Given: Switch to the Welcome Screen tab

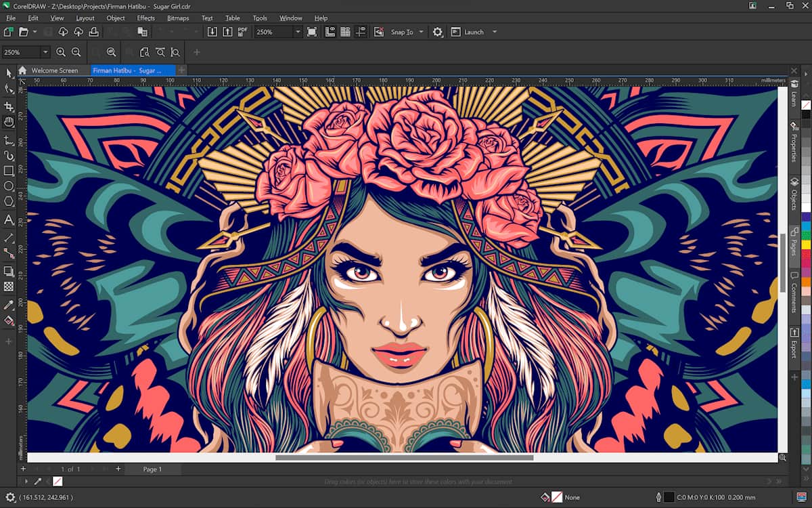Looking at the screenshot, I should (x=54, y=70).
